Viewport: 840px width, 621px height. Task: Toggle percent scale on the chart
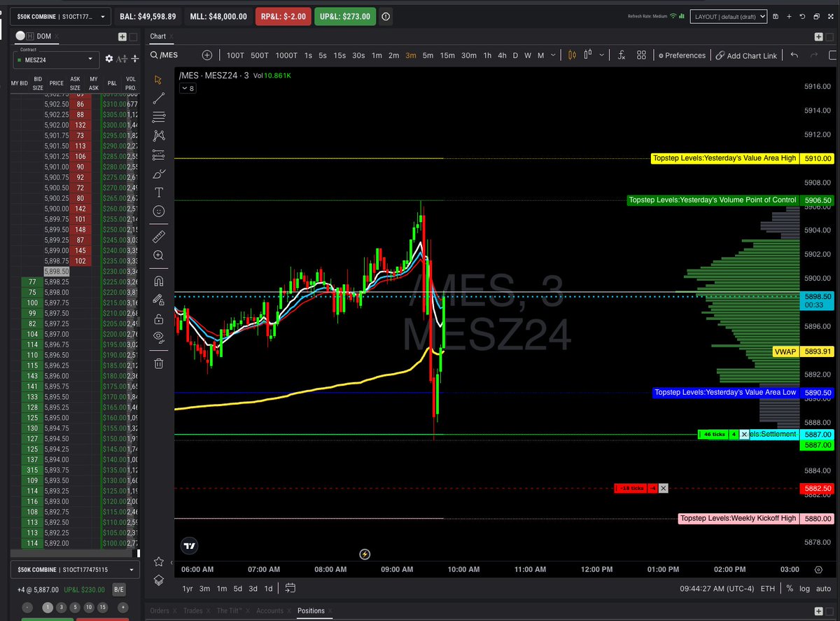(x=790, y=588)
